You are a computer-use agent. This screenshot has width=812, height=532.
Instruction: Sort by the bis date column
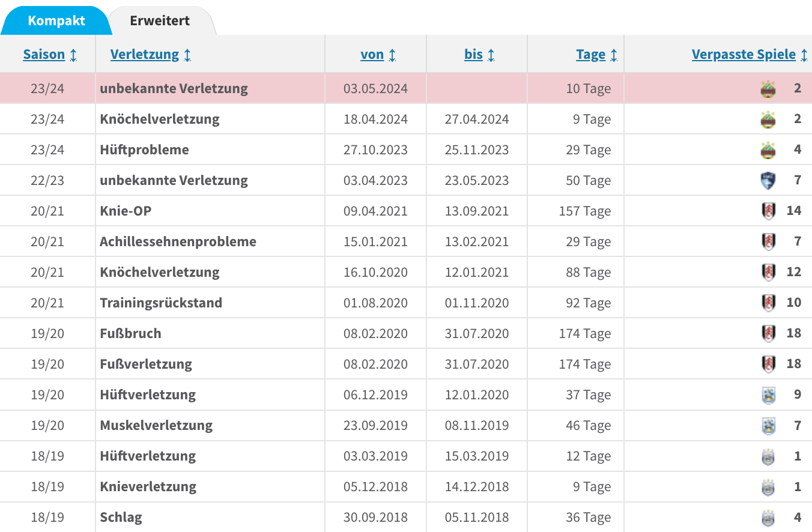pyautogui.click(x=480, y=55)
